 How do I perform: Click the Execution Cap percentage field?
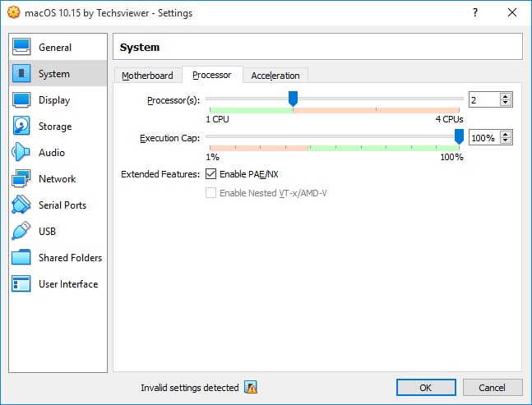click(x=483, y=137)
